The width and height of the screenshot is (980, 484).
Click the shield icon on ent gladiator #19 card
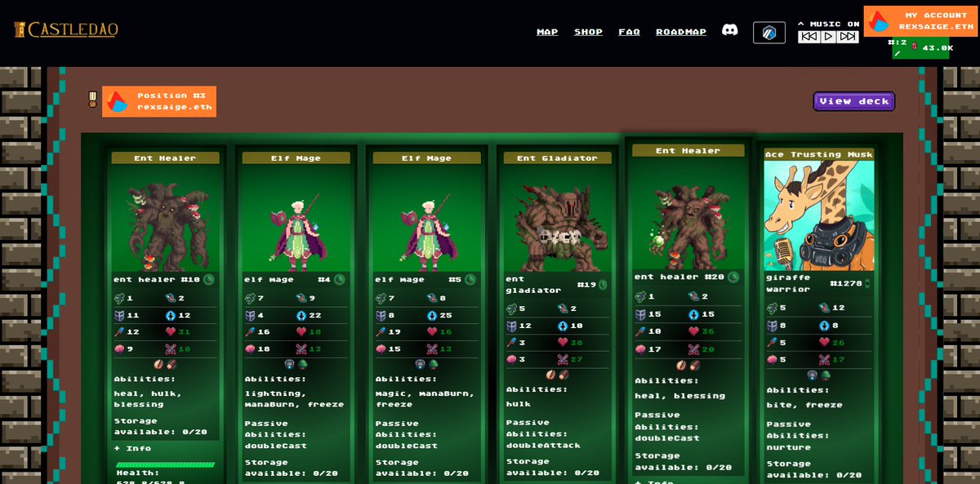coord(511,326)
